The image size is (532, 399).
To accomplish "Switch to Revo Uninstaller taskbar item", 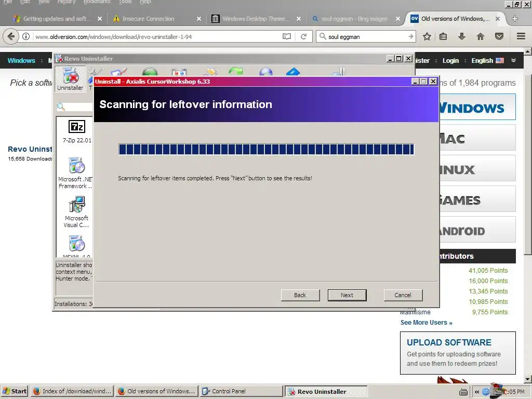I will coord(326,391).
